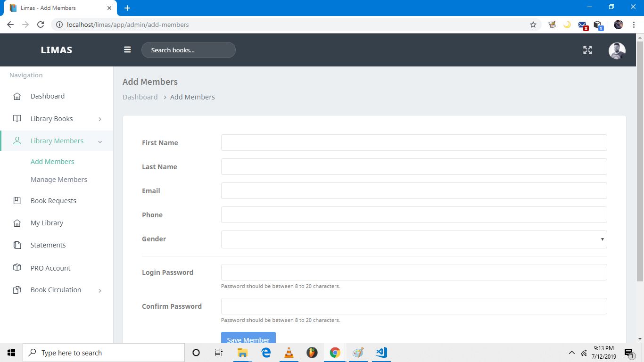
Task: Toggle the hamburger sidebar menu icon
Action: click(x=127, y=49)
